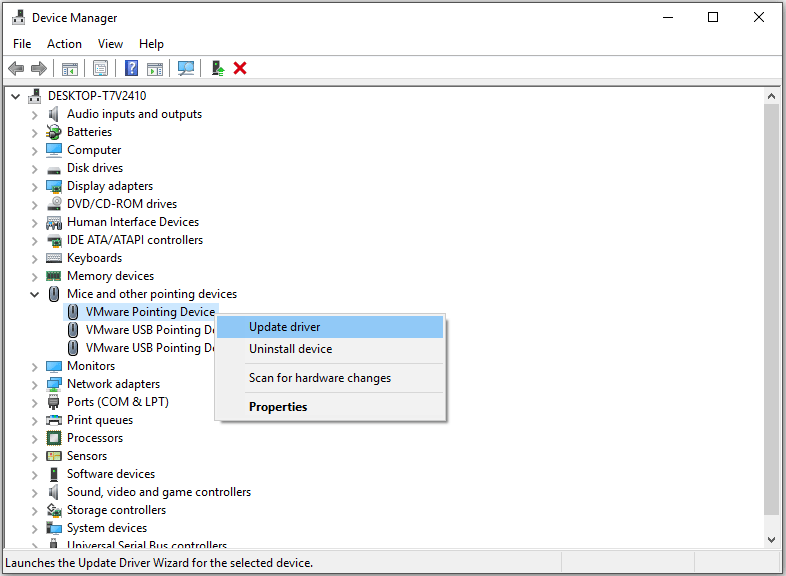This screenshot has height=576, width=786.
Task: Click the blue Help question mark icon
Action: (x=131, y=68)
